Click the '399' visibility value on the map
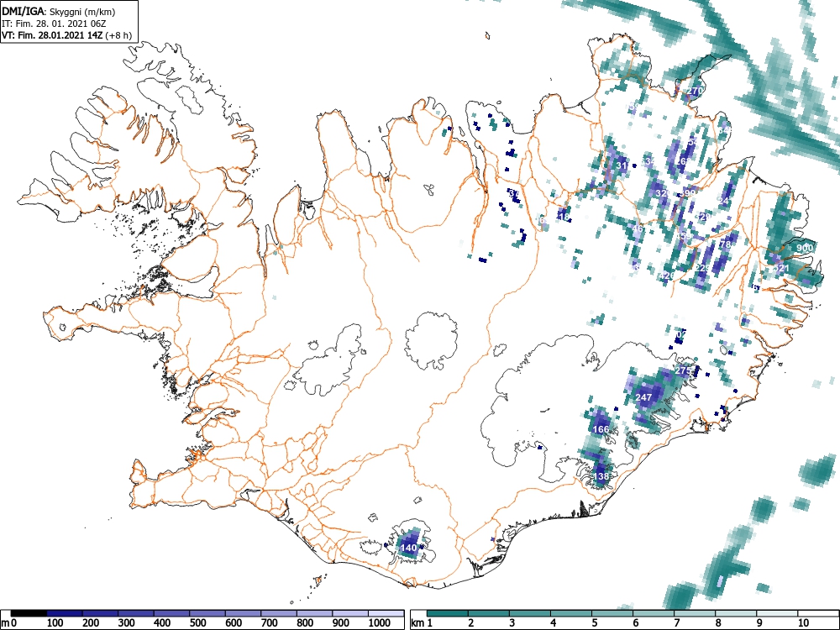The width and height of the screenshot is (840, 630). 687,193
